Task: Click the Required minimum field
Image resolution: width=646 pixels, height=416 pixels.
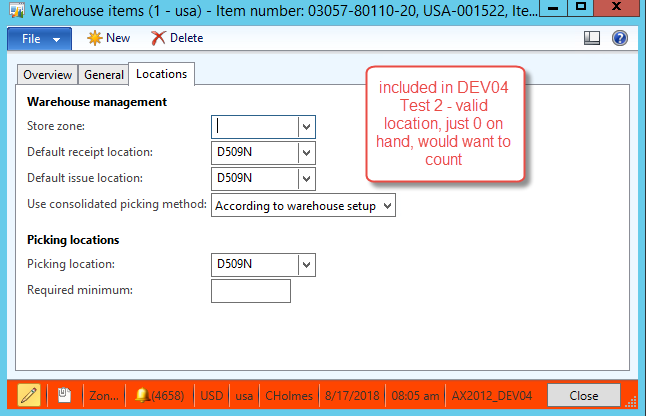Action: [x=251, y=291]
